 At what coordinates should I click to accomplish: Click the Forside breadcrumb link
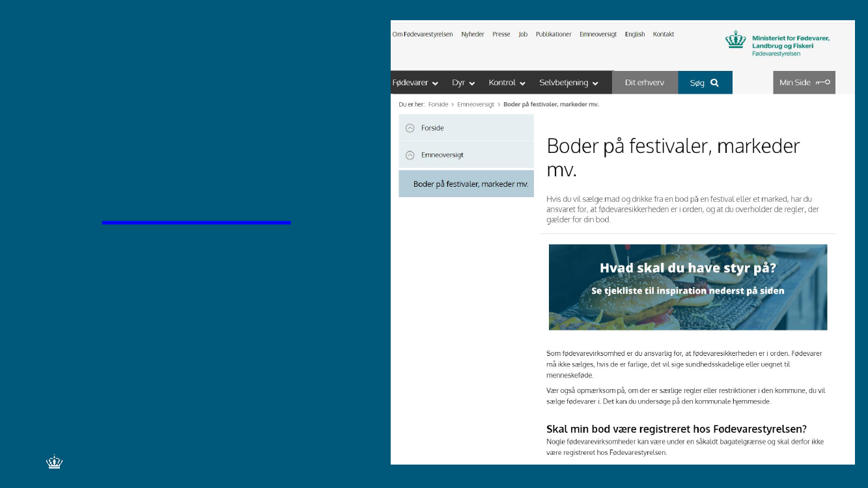(x=438, y=104)
